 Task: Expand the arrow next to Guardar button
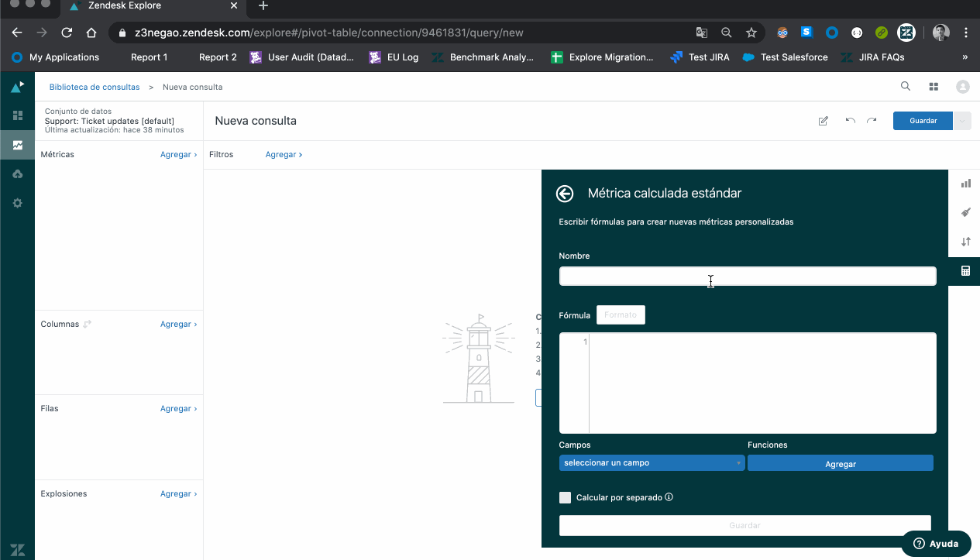pos(962,121)
